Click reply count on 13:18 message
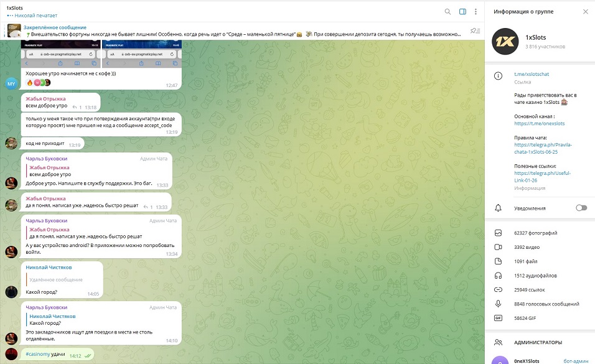The image size is (595, 364). tap(77, 108)
